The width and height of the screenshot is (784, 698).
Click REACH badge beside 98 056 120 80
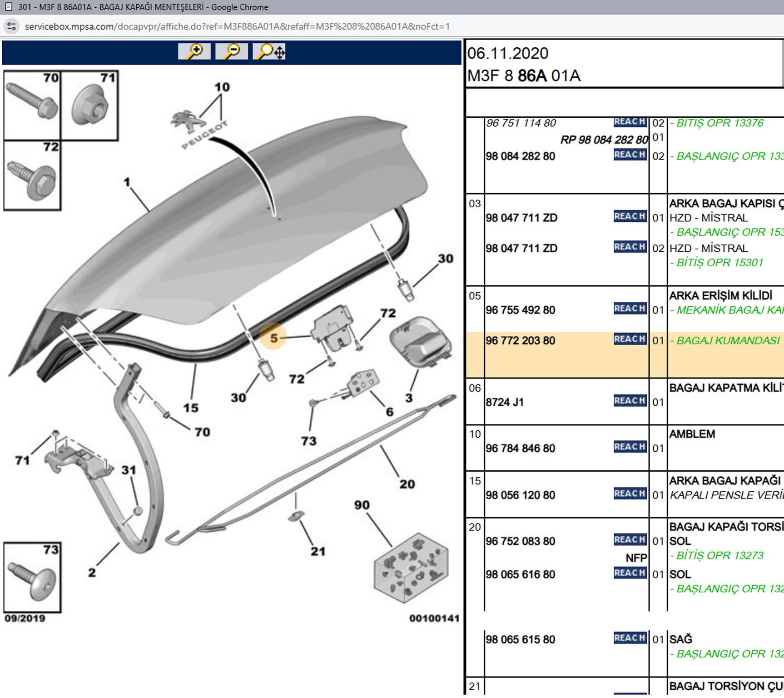pyautogui.click(x=630, y=494)
